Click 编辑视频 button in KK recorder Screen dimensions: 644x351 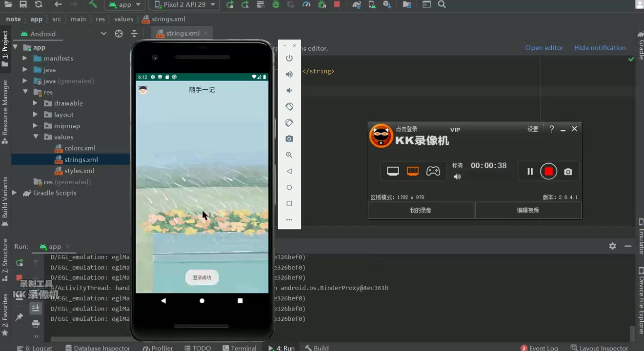[528, 210]
